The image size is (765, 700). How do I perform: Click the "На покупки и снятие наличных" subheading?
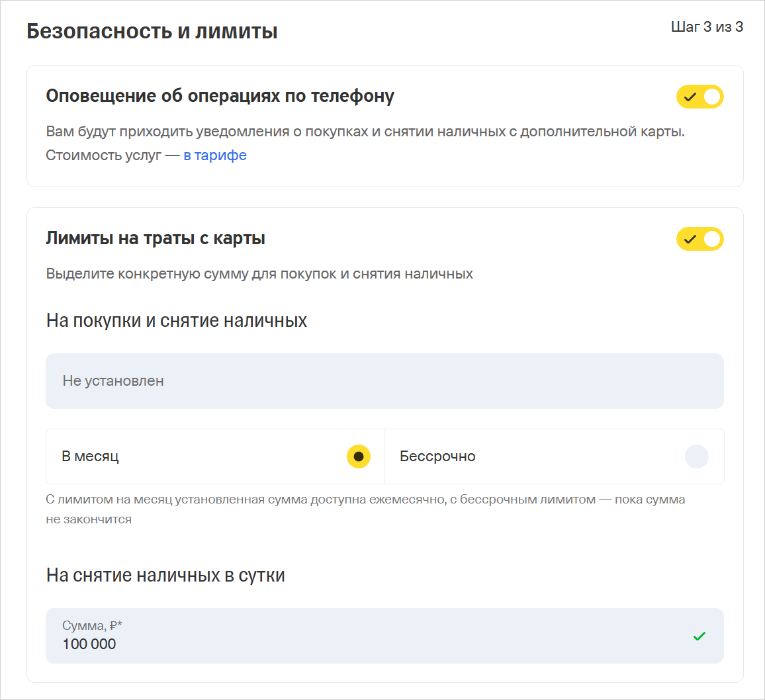point(177,321)
